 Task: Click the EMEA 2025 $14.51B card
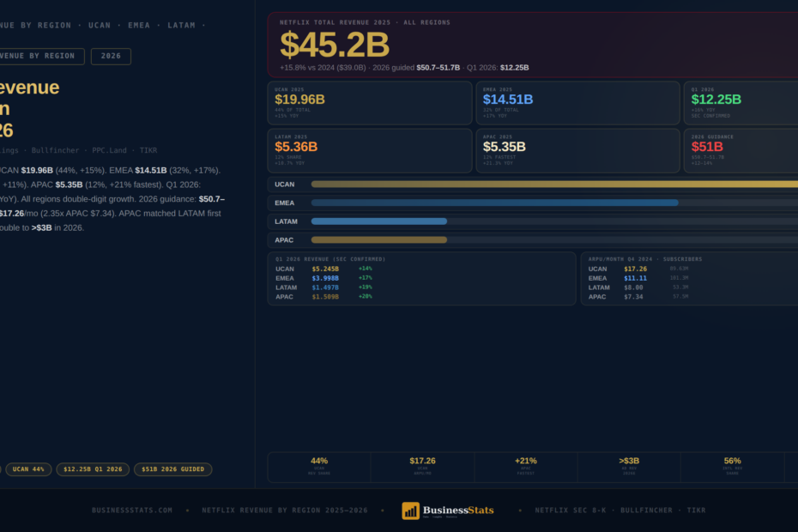pos(578,103)
